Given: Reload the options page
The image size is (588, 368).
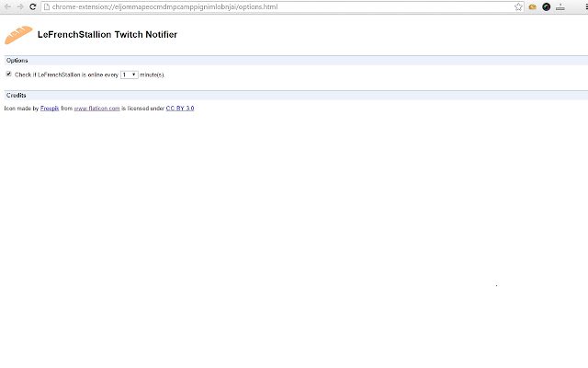Looking at the screenshot, I should point(33,6).
